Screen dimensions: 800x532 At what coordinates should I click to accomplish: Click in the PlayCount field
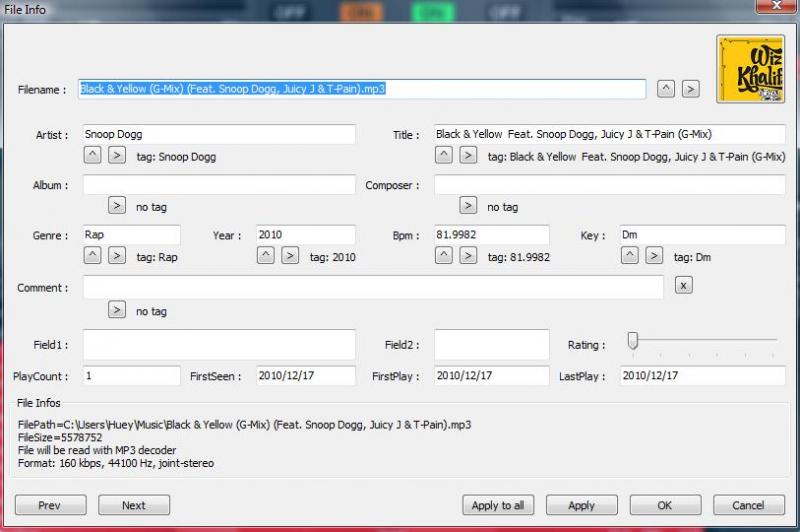pos(132,376)
